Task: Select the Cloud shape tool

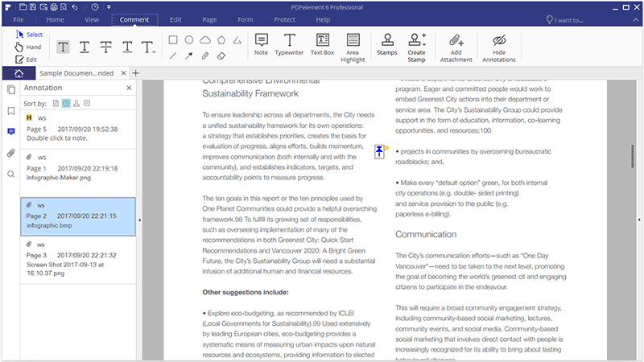Action: tap(205, 39)
